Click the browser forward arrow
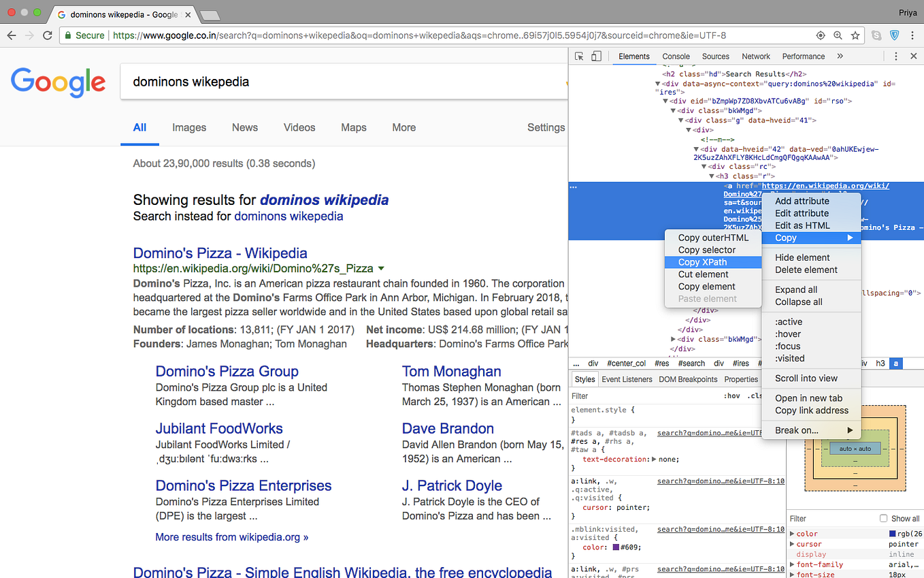The image size is (924, 578). pos(29,35)
